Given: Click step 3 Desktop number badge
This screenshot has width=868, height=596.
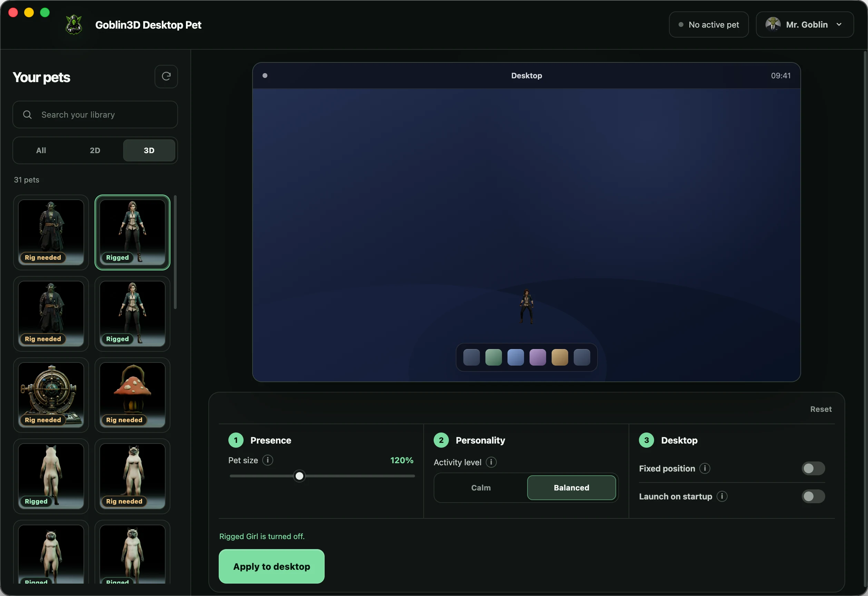Looking at the screenshot, I should [x=647, y=440].
